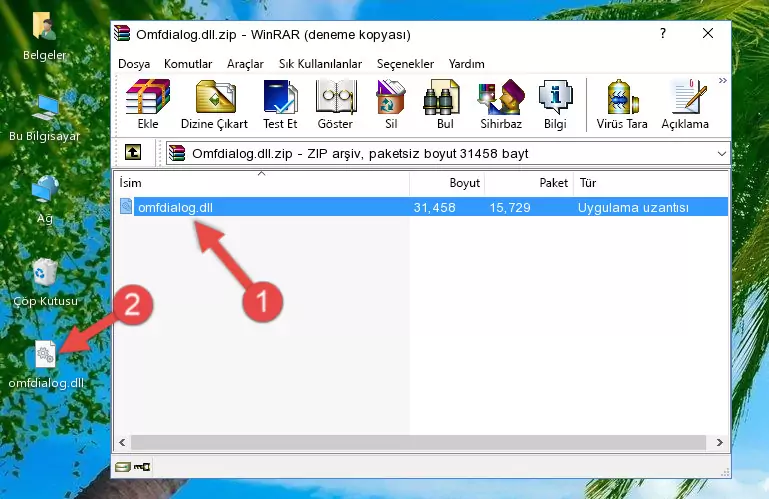Expand hidden toolbar items chevron
This screenshot has width=769, height=499.
coord(722,80)
